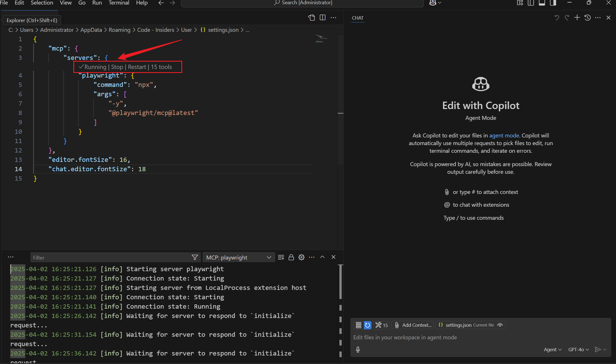Viewport: 616px width, 364px height.
Task: Go back using the left navigation arrow
Action: tap(161, 3)
